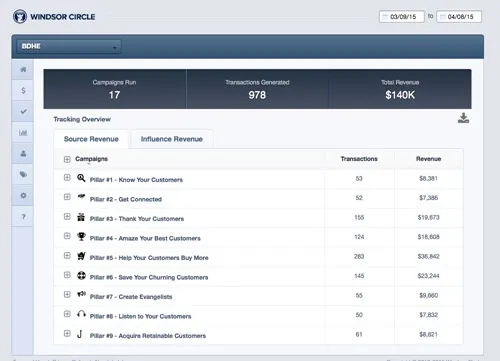Click the hook icon for Pillar #9
The image size is (500, 361).
(x=79, y=334)
